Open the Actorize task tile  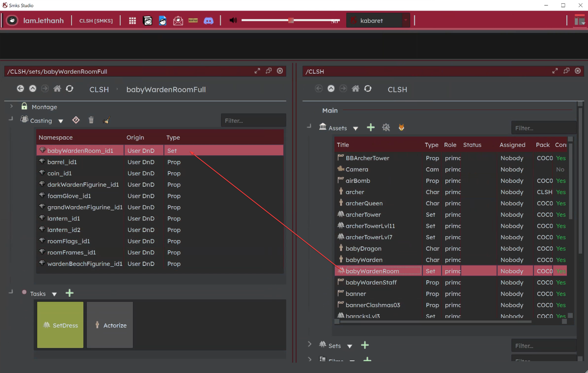point(110,325)
